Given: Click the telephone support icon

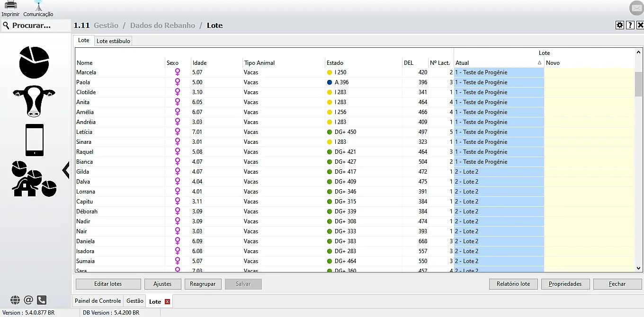Looking at the screenshot, I should click(42, 300).
